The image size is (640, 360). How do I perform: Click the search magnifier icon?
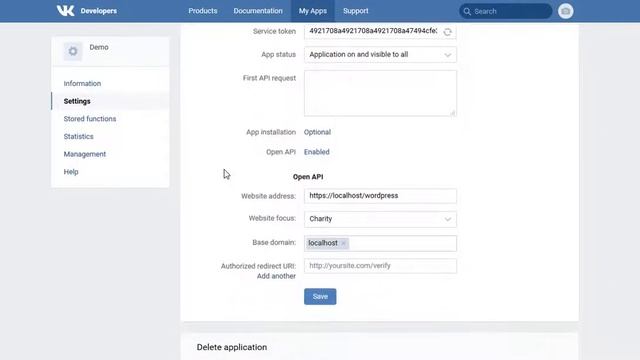tap(467, 11)
